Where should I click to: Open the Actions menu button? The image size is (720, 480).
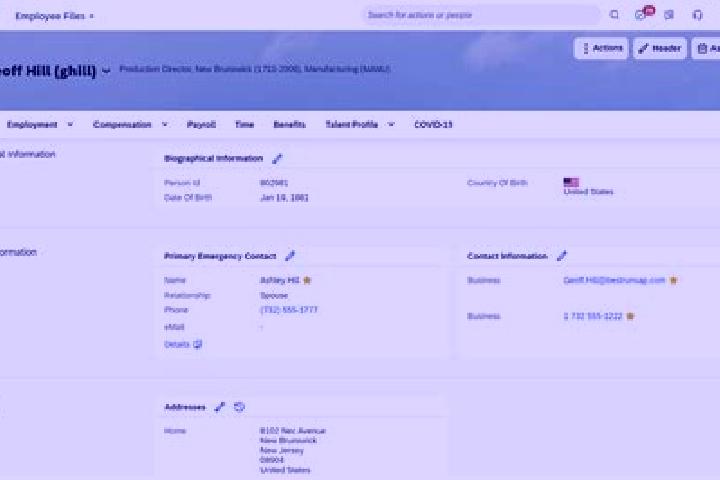(601, 48)
